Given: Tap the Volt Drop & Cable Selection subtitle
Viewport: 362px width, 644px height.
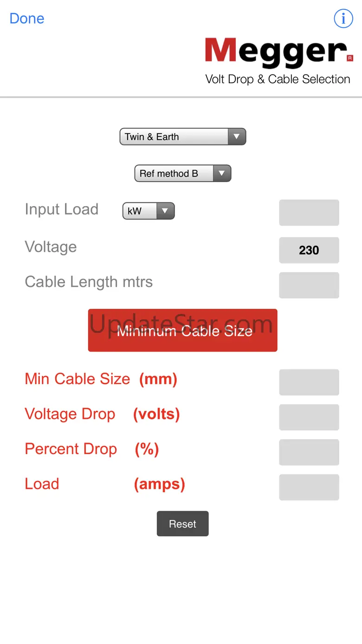Looking at the screenshot, I should [x=278, y=79].
